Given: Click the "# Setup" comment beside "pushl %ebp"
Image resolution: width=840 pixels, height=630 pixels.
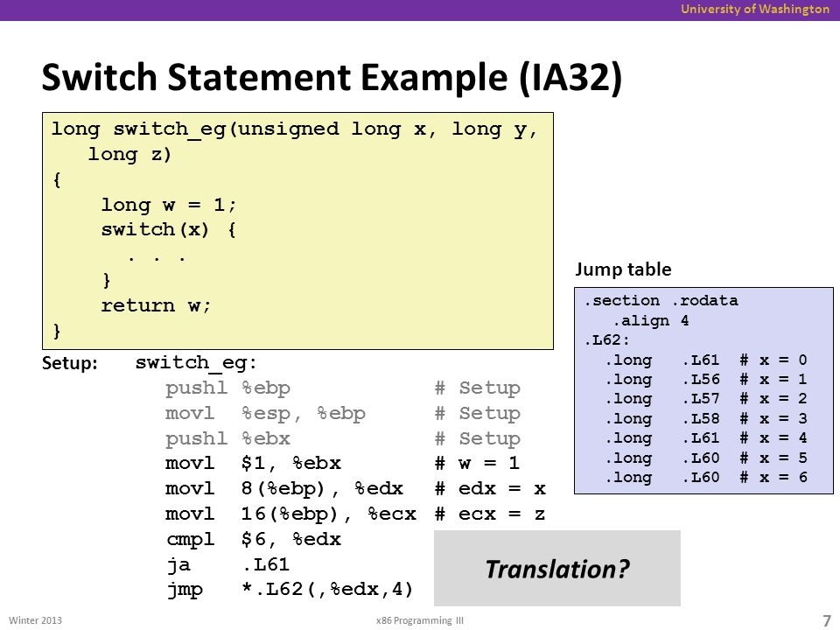Looking at the screenshot, I should (x=478, y=388).
